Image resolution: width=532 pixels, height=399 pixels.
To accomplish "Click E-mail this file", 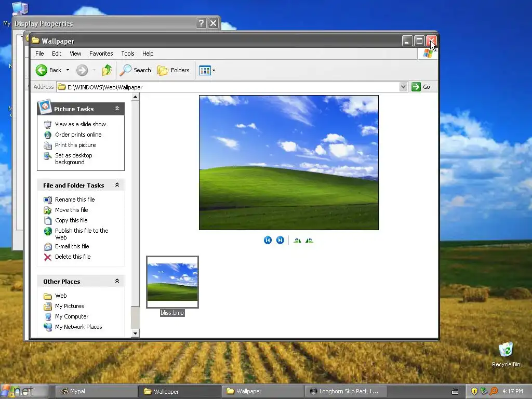I will click(72, 246).
